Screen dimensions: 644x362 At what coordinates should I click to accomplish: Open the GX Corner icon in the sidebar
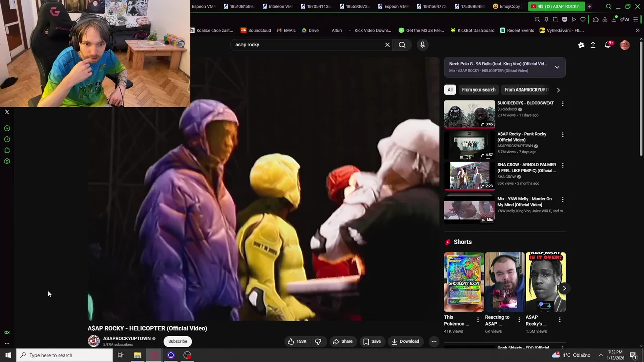(x=7, y=332)
